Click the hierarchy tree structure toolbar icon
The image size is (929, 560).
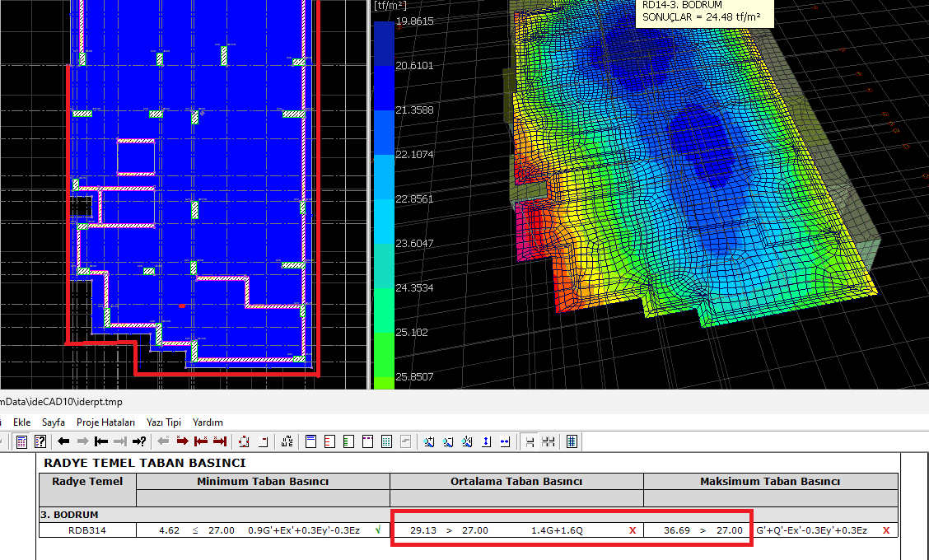pos(287,441)
